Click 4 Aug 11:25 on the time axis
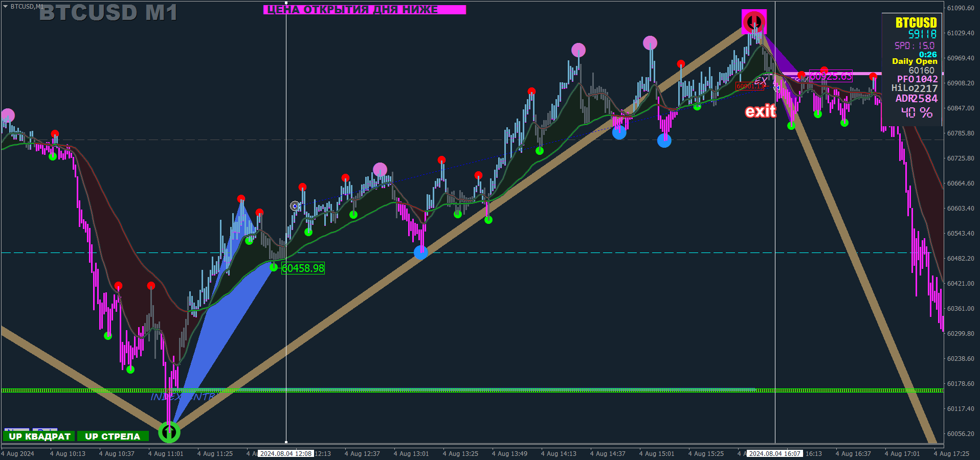 coord(215,454)
